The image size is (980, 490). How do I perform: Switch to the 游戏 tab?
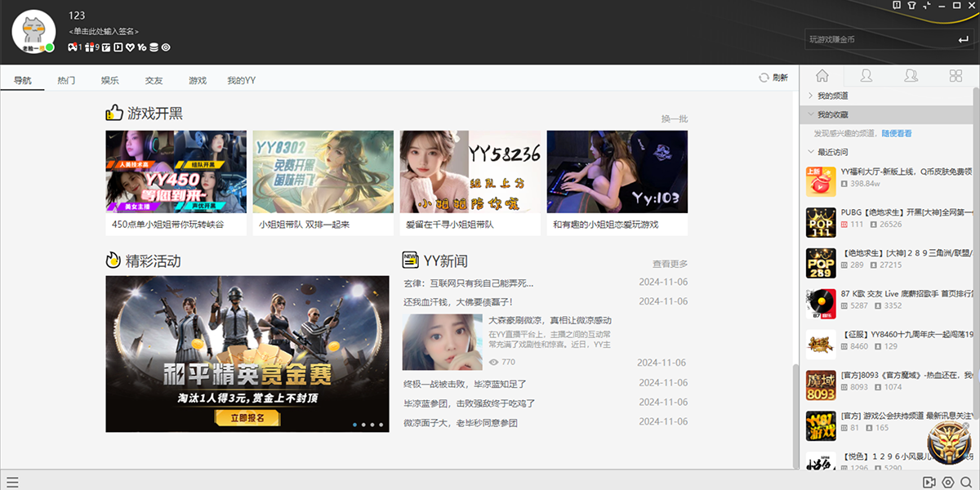coord(196,79)
